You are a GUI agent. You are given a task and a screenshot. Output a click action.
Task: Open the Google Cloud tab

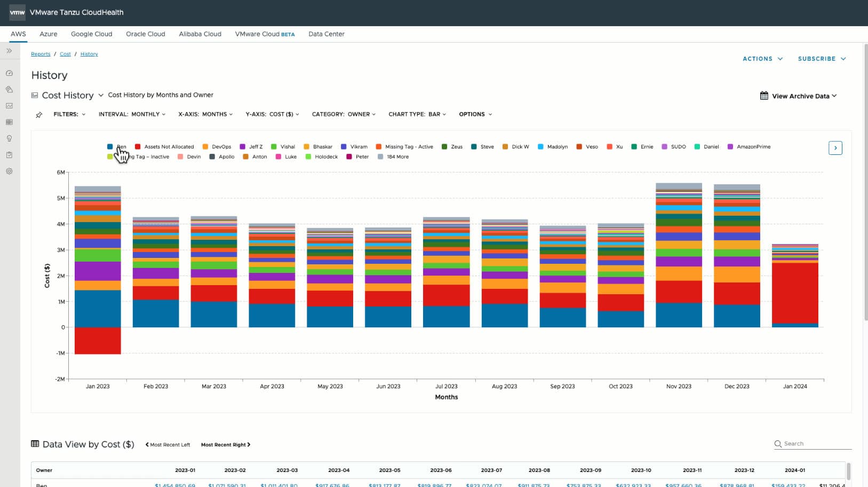[92, 34]
